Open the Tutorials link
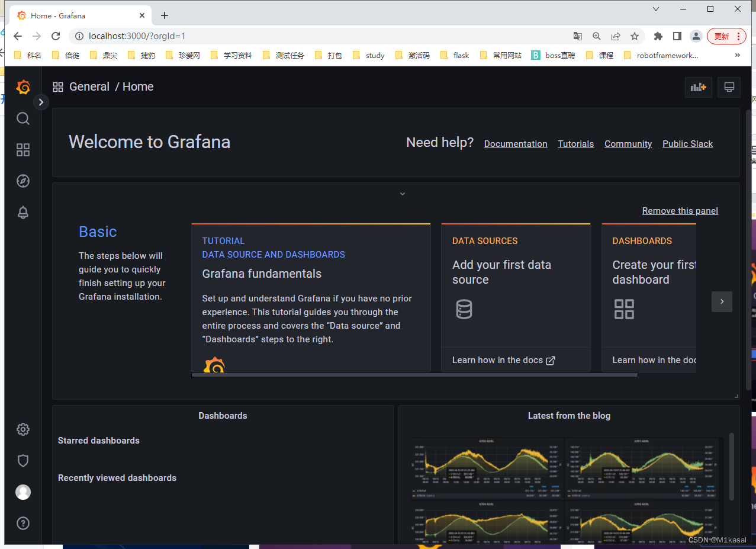This screenshot has width=756, height=549. tap(576, 144)
